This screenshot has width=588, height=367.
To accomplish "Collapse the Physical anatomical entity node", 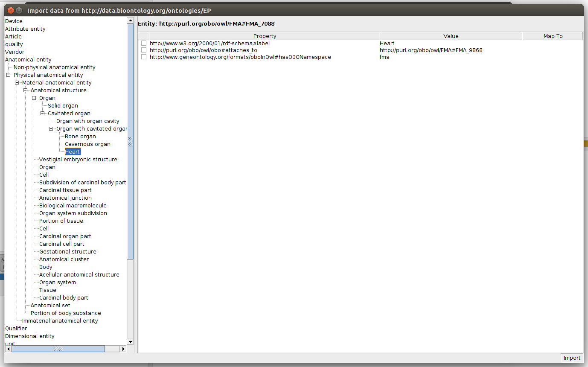I will [8, 75].
